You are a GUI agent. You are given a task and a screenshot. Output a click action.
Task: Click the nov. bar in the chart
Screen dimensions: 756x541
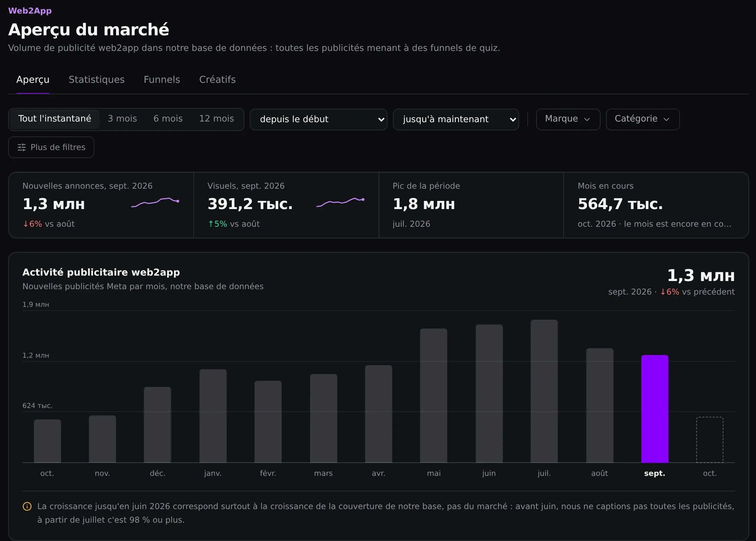click(x=102, y=439)
